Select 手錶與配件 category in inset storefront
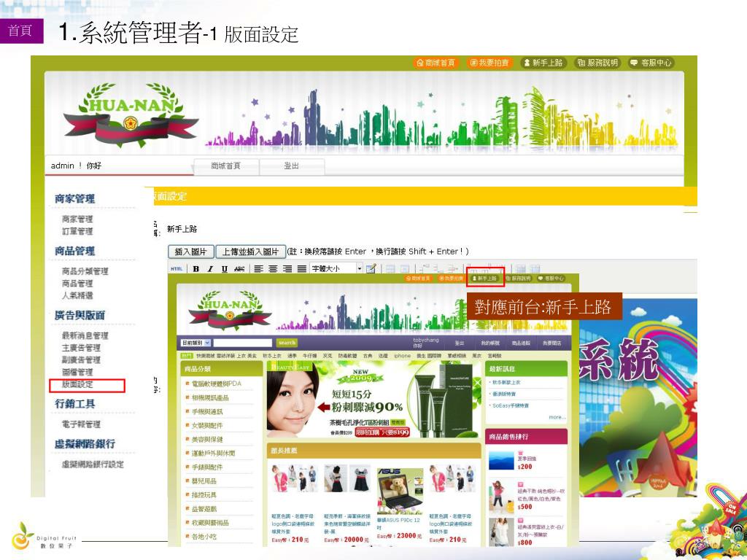 click(206, 467)
